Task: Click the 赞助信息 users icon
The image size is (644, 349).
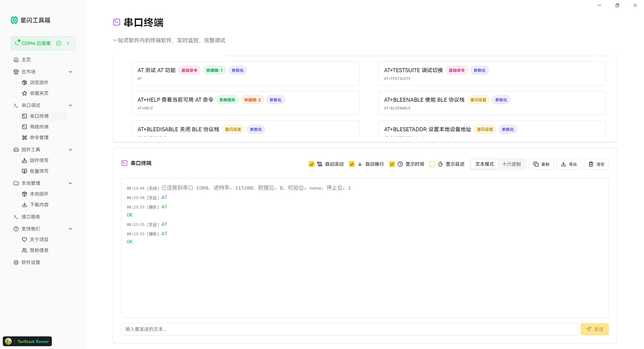Action: (x=24, y=250)
